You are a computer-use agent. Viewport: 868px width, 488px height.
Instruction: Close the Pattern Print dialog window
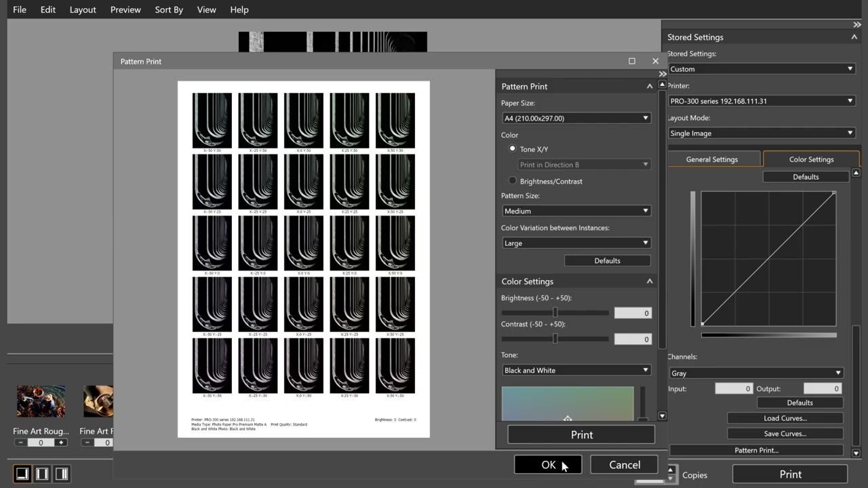(x=655, y=61)
